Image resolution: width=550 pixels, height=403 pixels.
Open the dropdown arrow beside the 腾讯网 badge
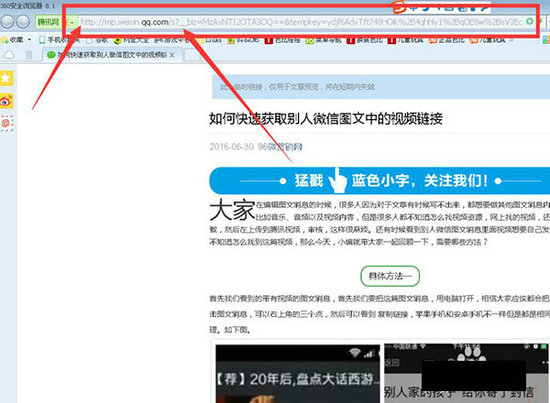(72, 23)
